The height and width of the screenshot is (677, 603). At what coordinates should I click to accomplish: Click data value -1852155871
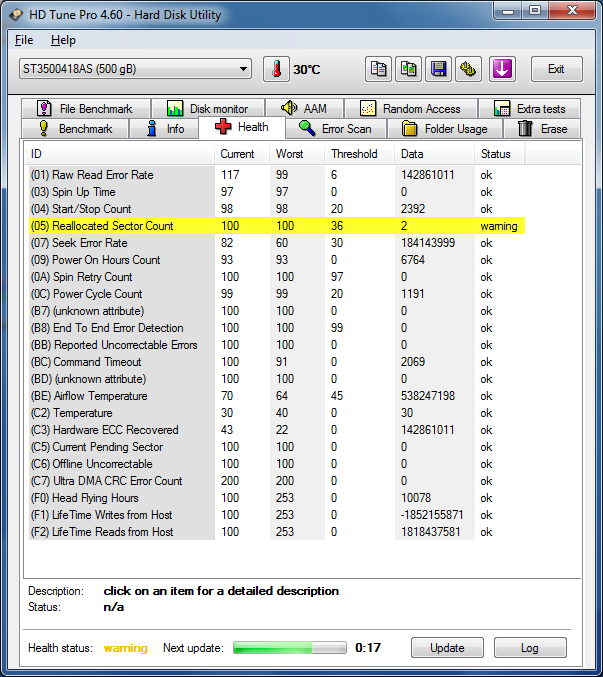[x=432, y=515]
